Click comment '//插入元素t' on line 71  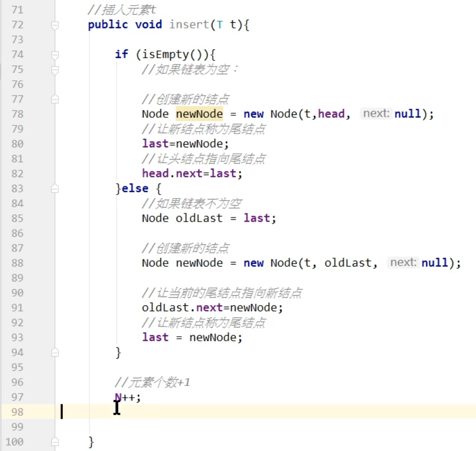click(122, 10)
